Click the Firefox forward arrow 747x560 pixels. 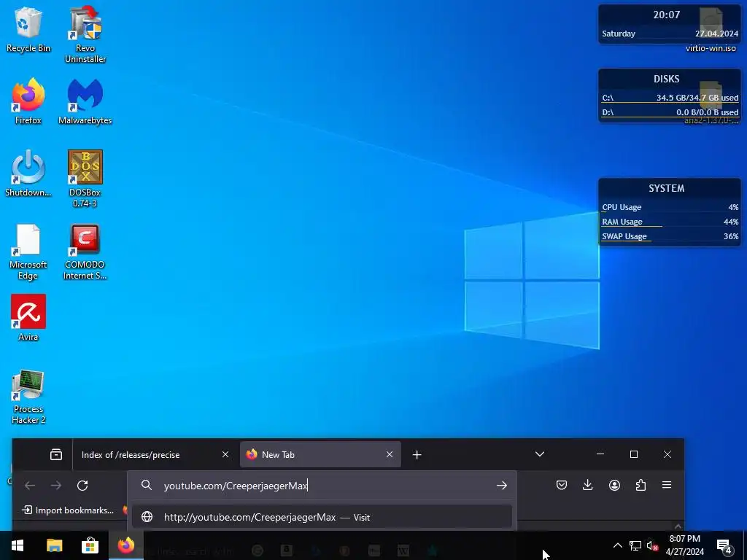[x=56, y=485]
